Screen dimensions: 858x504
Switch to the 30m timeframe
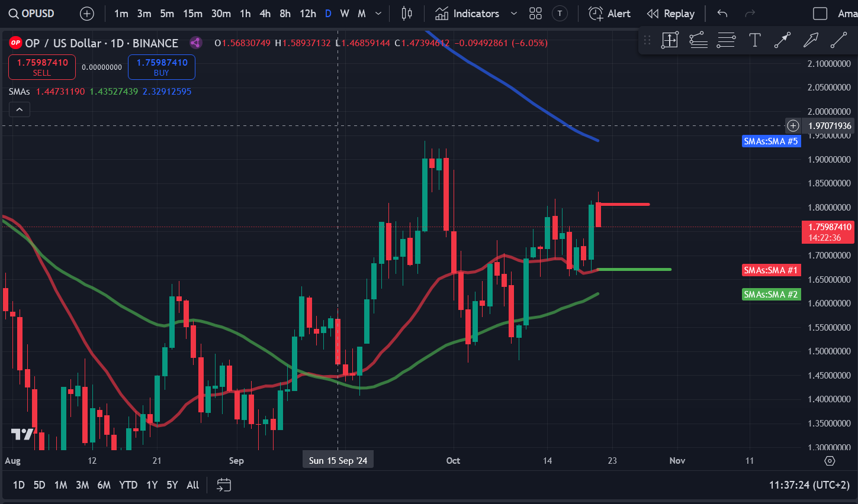[221, 13]
